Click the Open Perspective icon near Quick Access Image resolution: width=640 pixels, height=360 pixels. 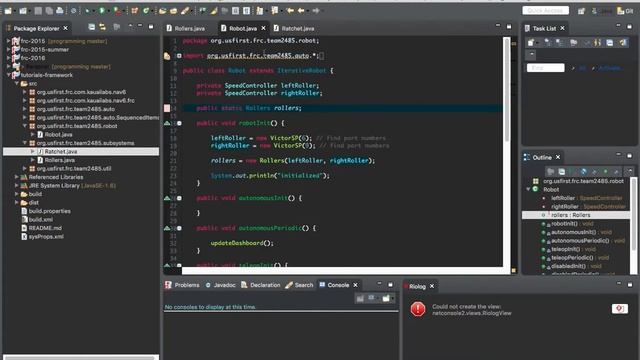click(x=581, y=11)
